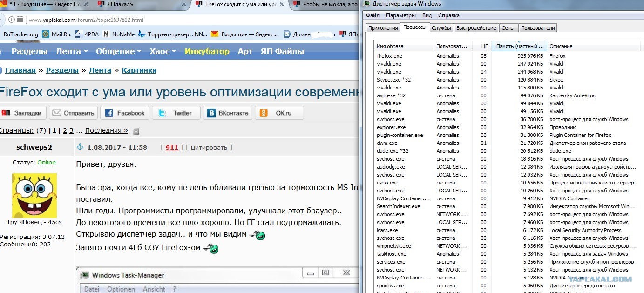Sort processes by Имя образа column

point(404,46)
